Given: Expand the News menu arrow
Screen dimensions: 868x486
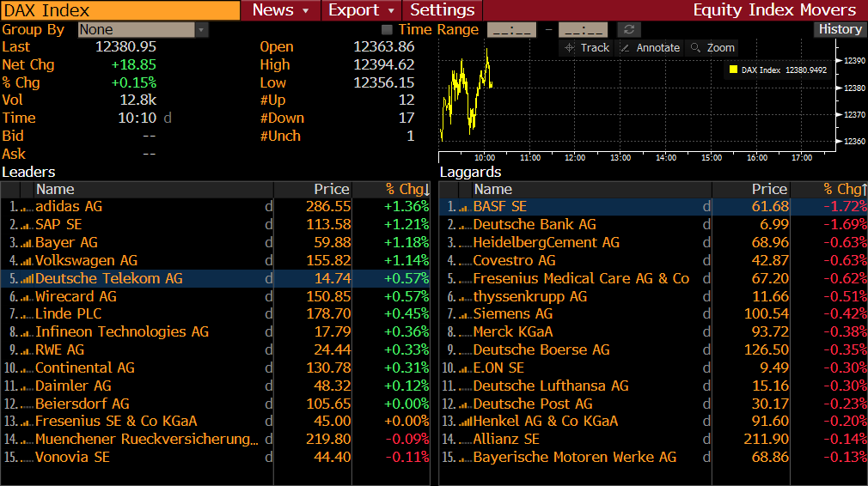Looking at the screenshot, I should tap(305, 10).
